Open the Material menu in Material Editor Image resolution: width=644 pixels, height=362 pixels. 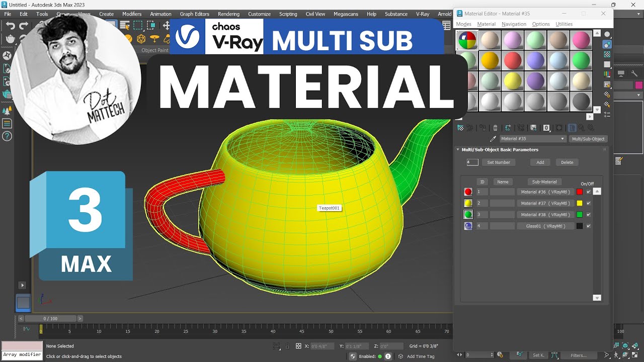pyautogui.click(x=487, y=24)
